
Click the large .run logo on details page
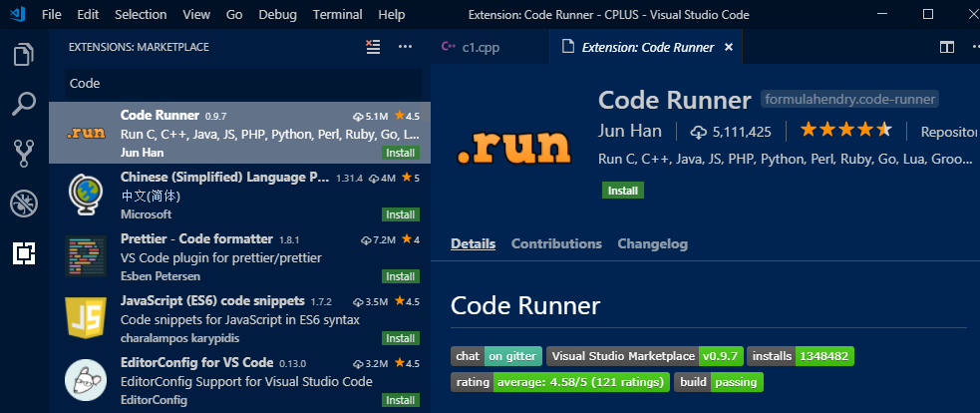513,147
